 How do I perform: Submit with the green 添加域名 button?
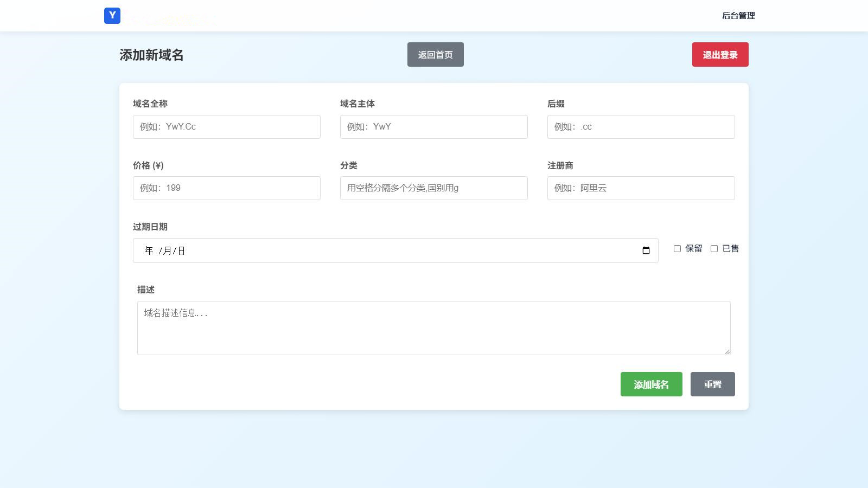coord(651,384)
